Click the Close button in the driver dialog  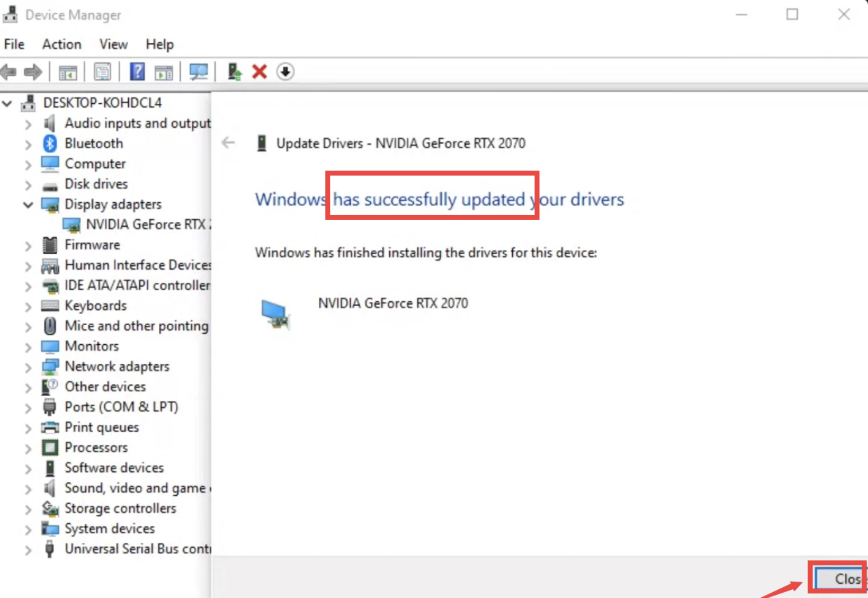point(841,579)
